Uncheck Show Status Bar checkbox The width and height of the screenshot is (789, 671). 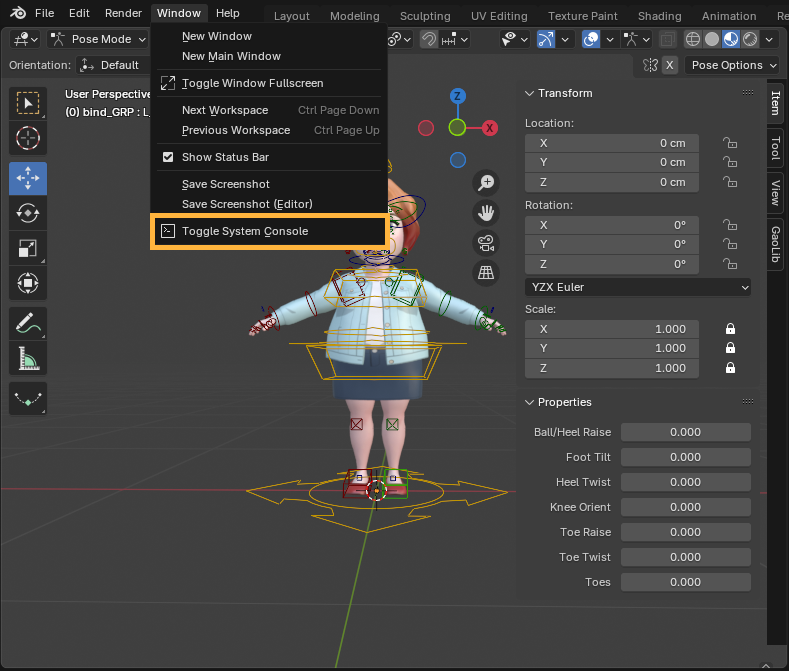[x=168, y=157]
